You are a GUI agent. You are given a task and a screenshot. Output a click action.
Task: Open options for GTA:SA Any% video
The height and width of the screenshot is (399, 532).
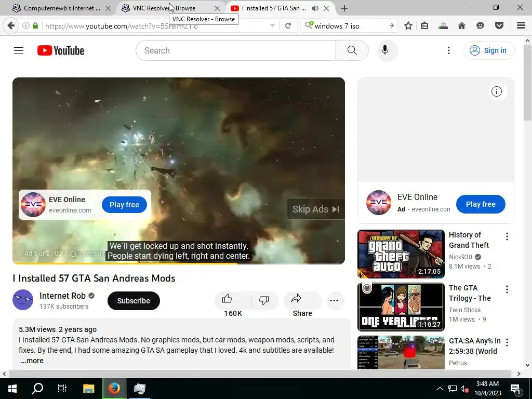507,342
